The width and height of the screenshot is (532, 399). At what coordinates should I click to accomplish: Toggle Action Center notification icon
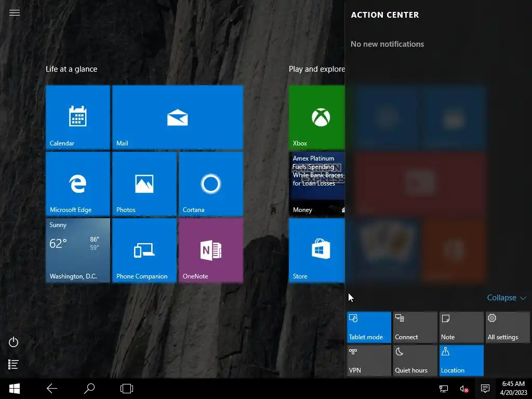coord(485,389)
